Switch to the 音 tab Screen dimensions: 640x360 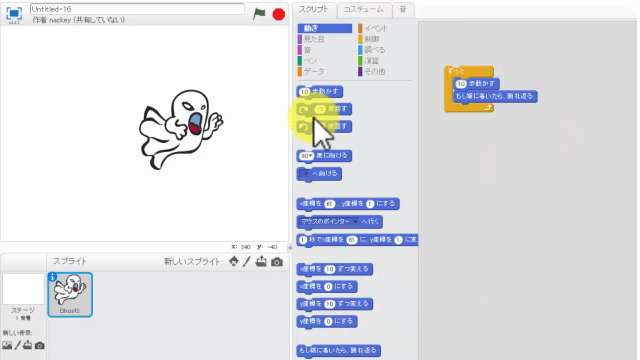tap(403, 9)
